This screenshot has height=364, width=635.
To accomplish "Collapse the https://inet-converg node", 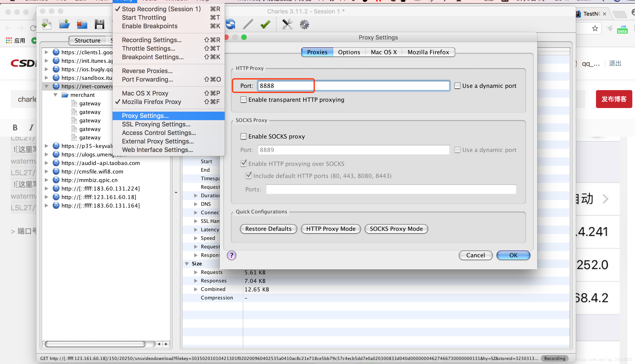I will click(x=46, y=86).
